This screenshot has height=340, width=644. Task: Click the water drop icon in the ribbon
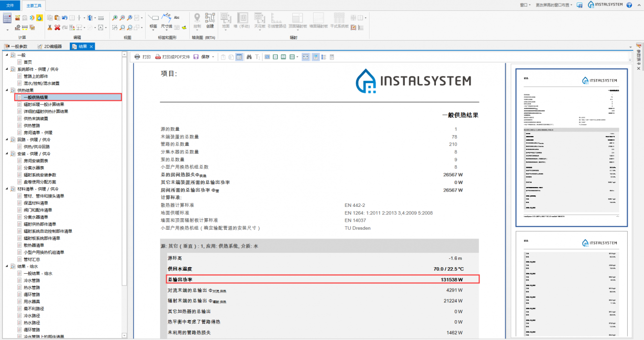coord(39,17)
